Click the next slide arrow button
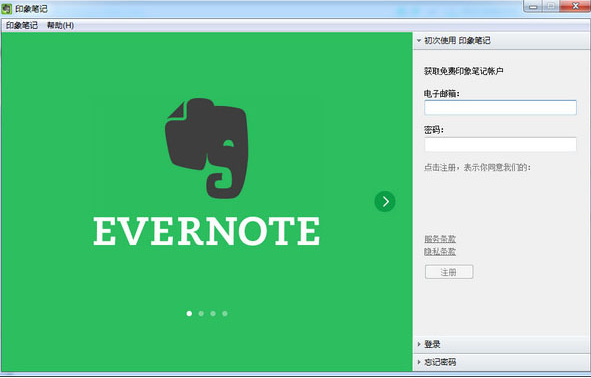This screenshot has height=378, width=591. click(x=385, y=202)
